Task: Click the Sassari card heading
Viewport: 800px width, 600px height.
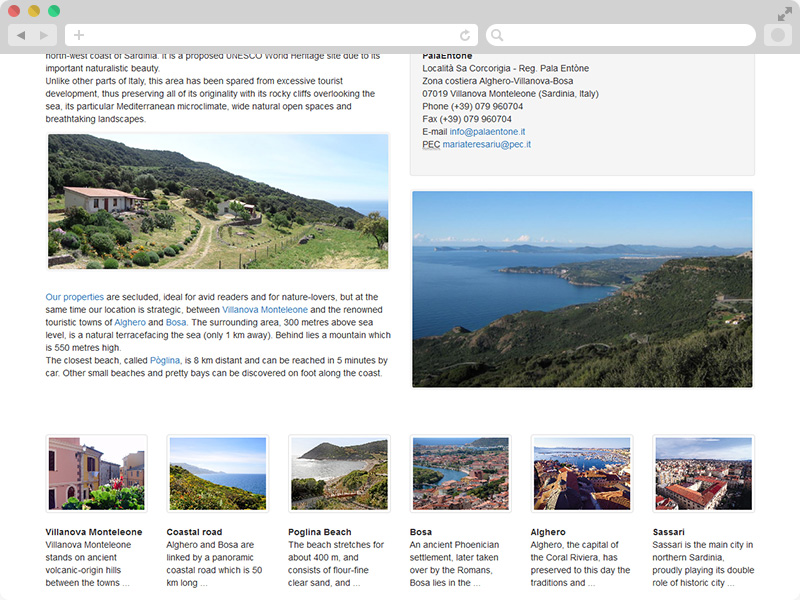Action: tap(668, 532)
